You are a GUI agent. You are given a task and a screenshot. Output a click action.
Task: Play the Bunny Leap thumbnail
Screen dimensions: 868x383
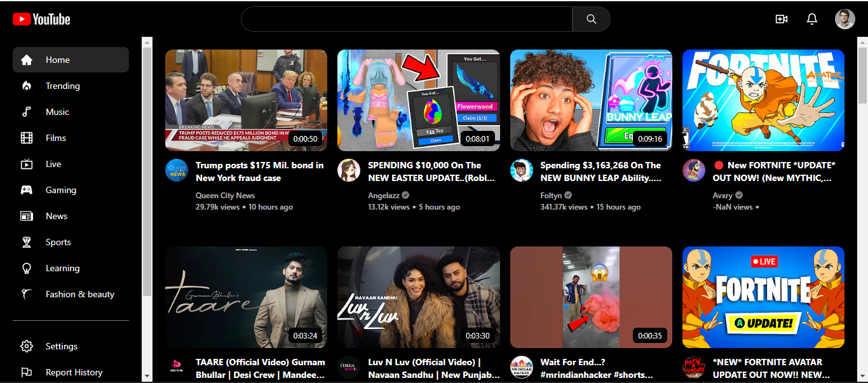coord(591,100)
